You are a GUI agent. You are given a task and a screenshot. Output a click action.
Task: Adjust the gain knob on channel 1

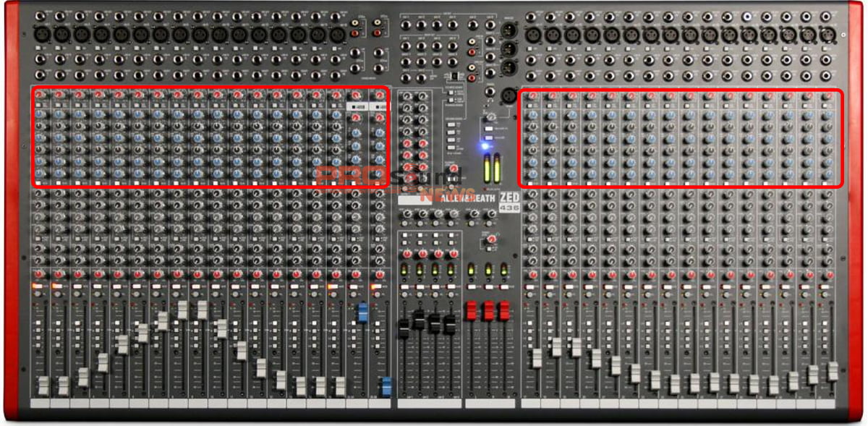click(x=41, y=95)
